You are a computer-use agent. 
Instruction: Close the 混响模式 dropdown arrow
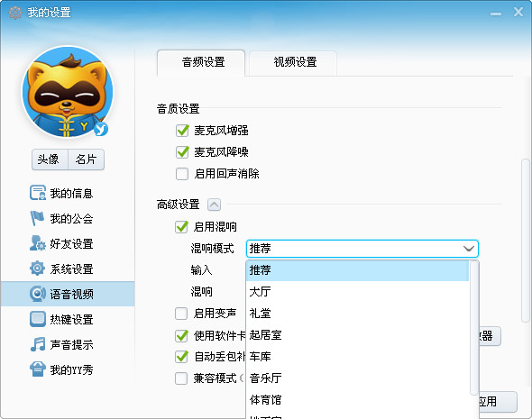point(469,249)
